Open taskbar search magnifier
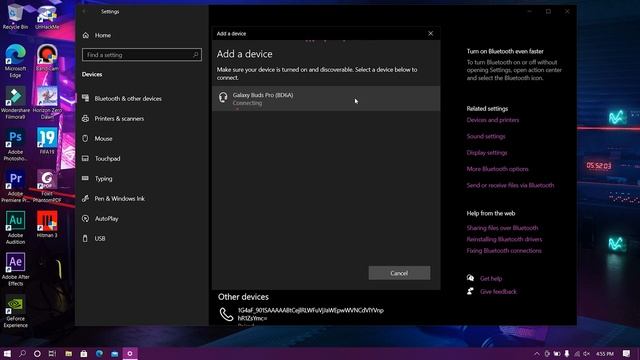Screen dimensions: 640x360 [22, 353]
